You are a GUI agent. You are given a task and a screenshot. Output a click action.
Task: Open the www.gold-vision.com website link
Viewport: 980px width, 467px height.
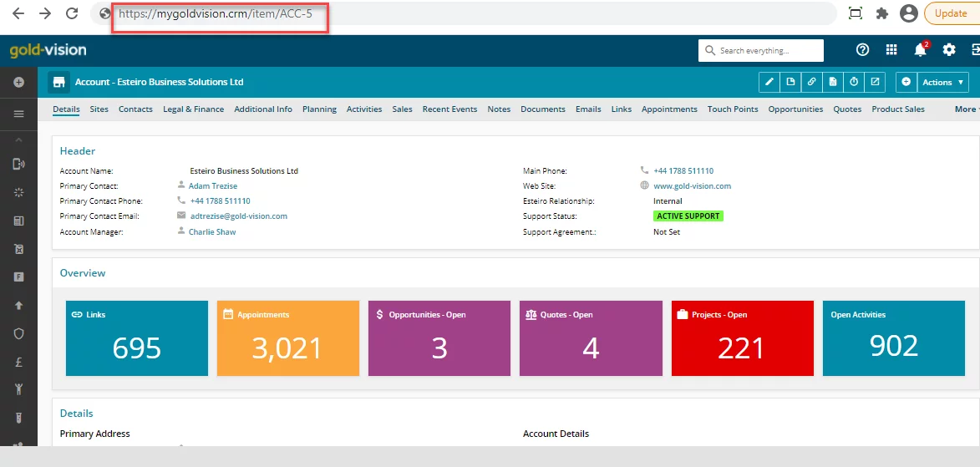(x=693, y=185)
